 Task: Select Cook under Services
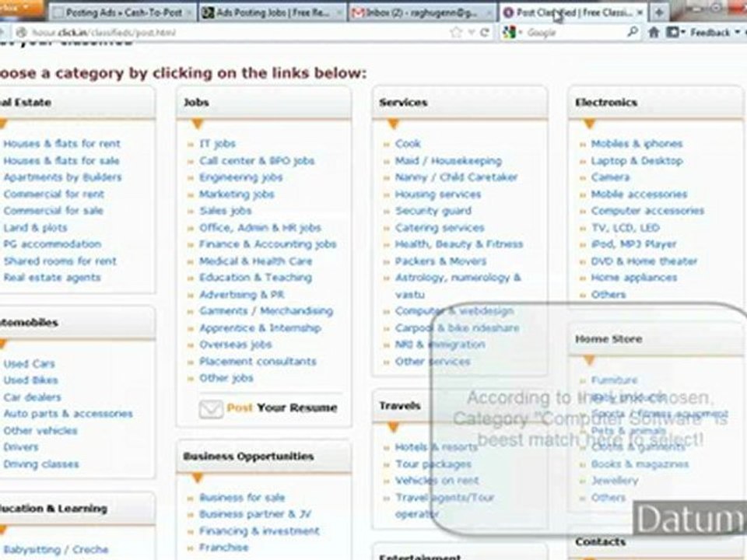pos(408,144)
